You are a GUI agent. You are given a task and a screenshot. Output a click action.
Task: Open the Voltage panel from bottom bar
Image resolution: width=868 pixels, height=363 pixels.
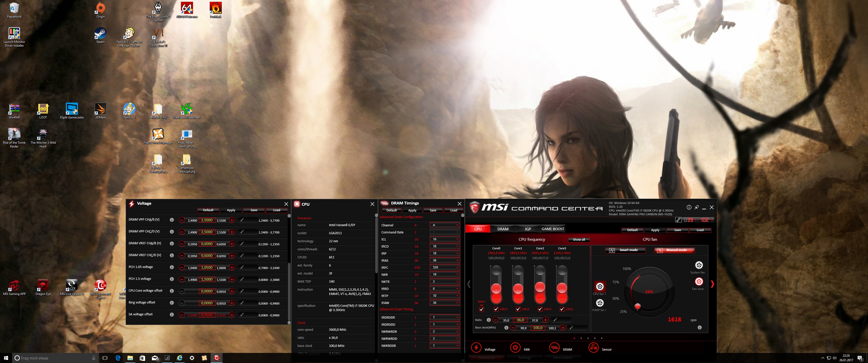click(476, 348)
